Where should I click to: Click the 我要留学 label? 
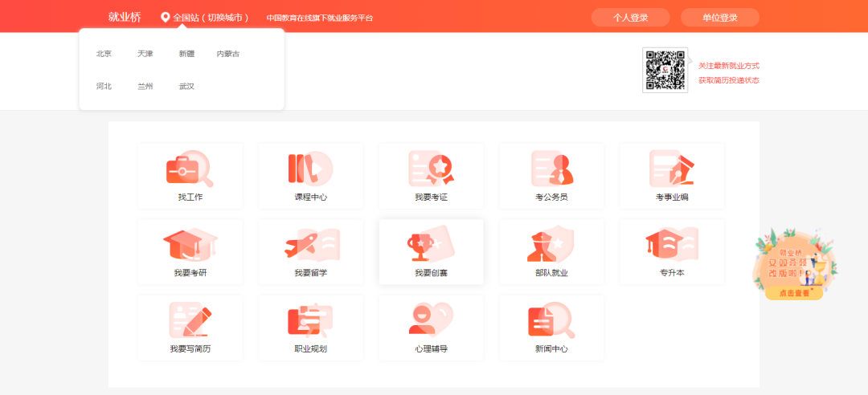tap(310, 273)
